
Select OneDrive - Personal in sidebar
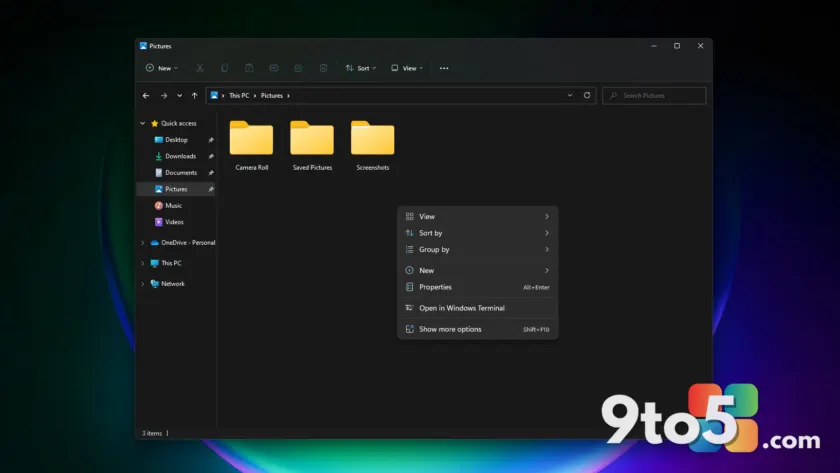(188, 243)
